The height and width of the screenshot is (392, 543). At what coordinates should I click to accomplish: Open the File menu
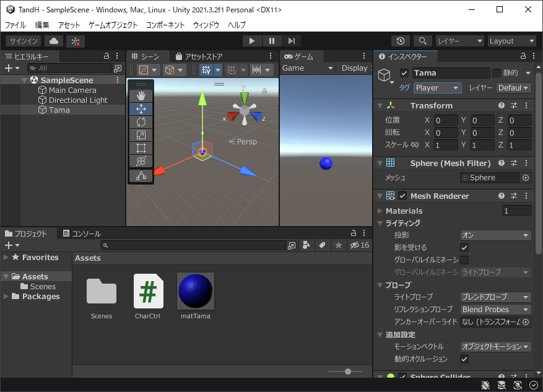coord(15,25)
